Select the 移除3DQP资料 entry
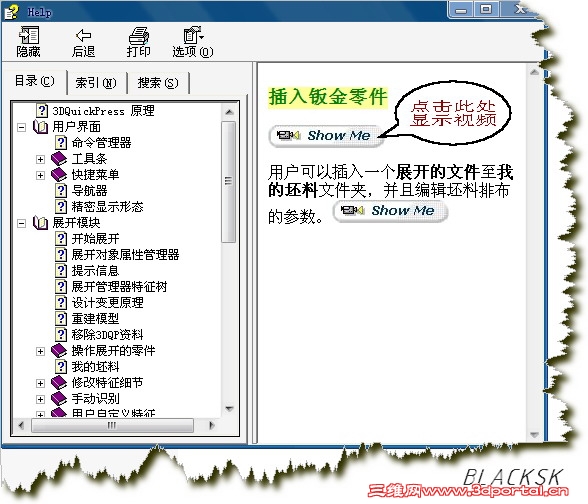This screenshot has height=504, width=588. (107, 334)
